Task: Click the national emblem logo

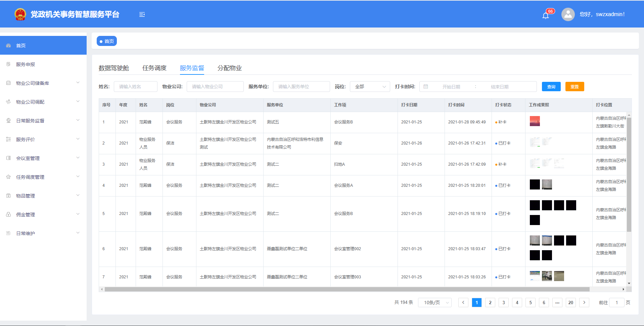Action: pyautogui.click(x=20, y=14)
